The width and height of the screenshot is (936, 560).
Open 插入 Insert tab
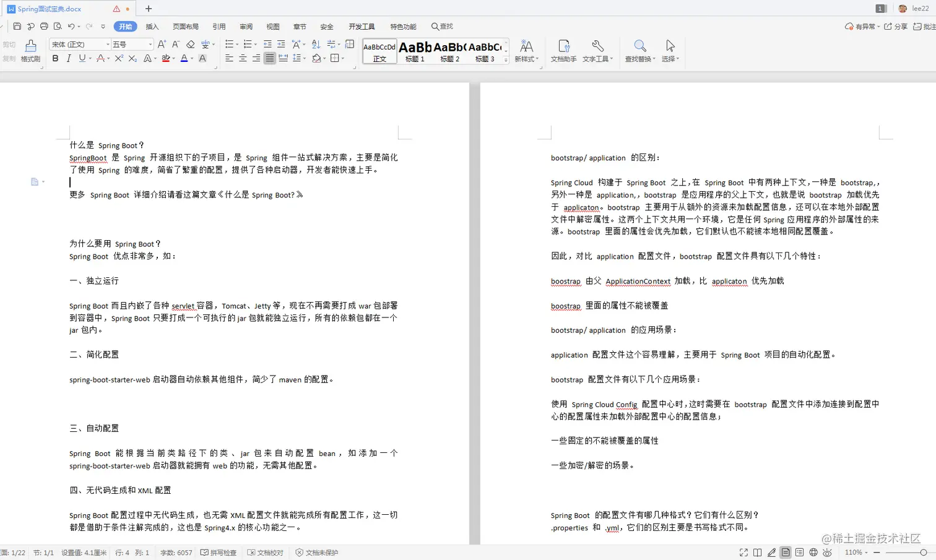(152, 27)
